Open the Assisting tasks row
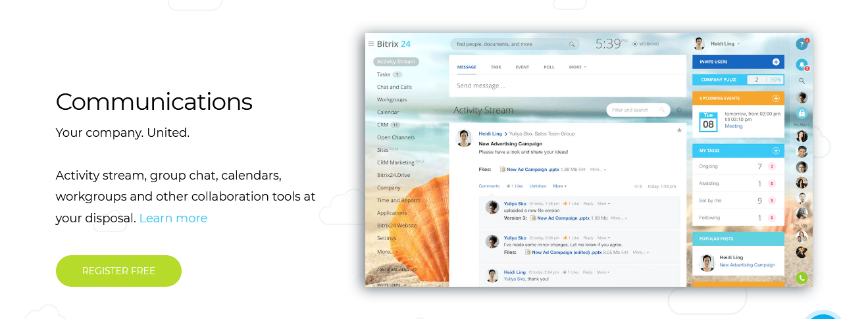The height and width of the screenshot is (319, 868). 738,184
